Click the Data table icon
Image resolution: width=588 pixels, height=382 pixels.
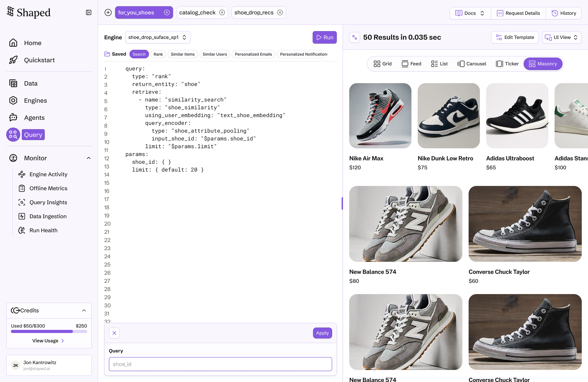pyautogui.click(x=13, y=83)
